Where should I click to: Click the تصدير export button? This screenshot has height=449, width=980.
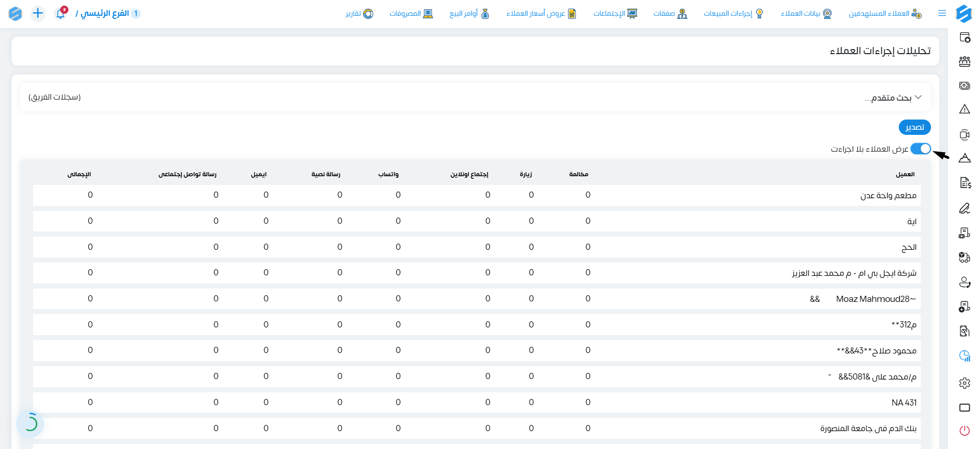click(x=915, y=127)
